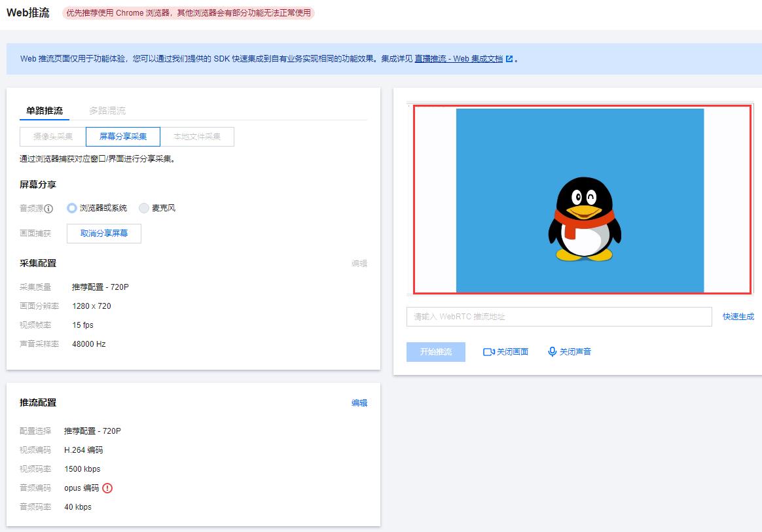Click the 1280 x 720 resolution value

click(x=92, y=306)
